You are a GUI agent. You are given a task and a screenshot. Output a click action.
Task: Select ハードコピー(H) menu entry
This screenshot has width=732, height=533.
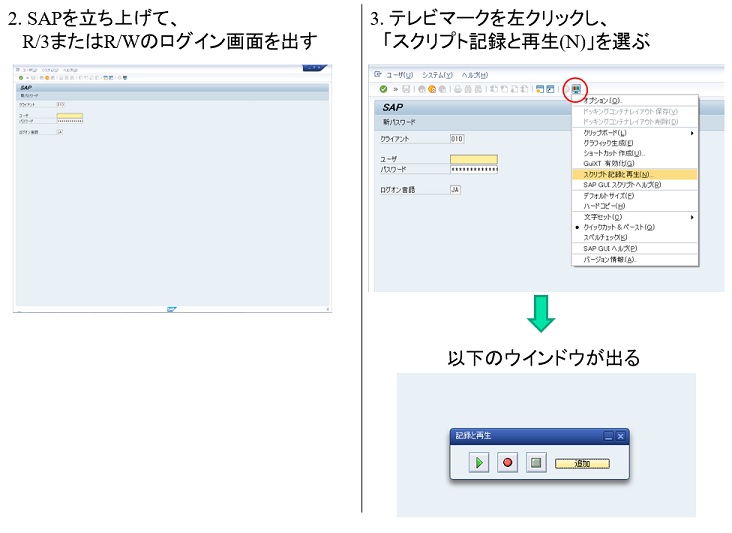pyautogui.click(x=635, y=206)
